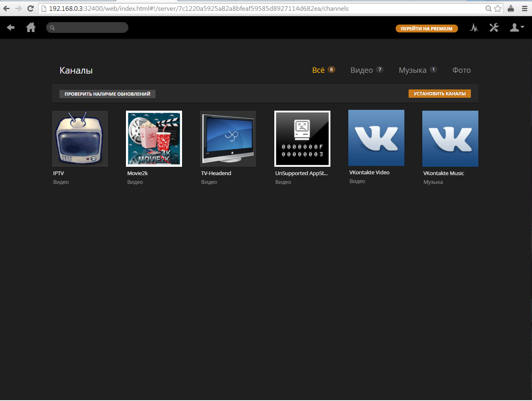Screen dimensions: 532x401
Task: Click the zoom magnifier icon in address bar
Action: (488, 8)
